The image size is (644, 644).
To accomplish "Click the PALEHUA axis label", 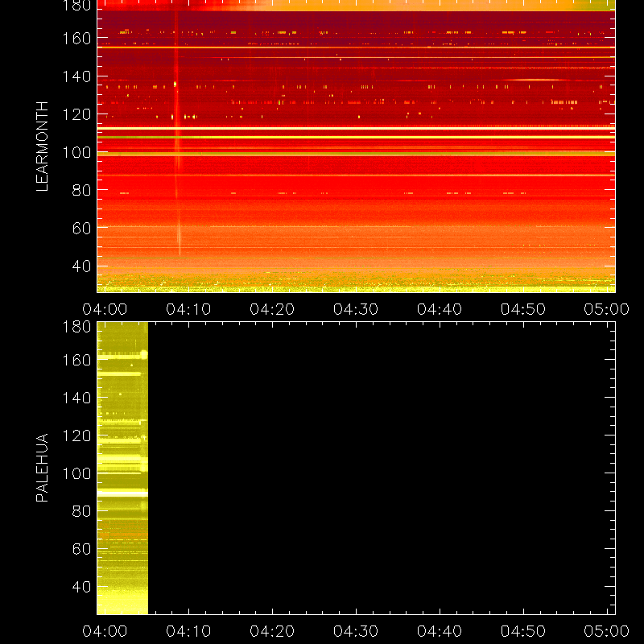I will coord(43,468).
